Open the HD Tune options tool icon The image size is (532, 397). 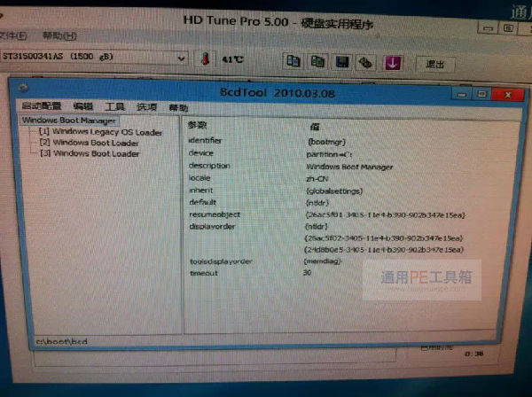365,63
